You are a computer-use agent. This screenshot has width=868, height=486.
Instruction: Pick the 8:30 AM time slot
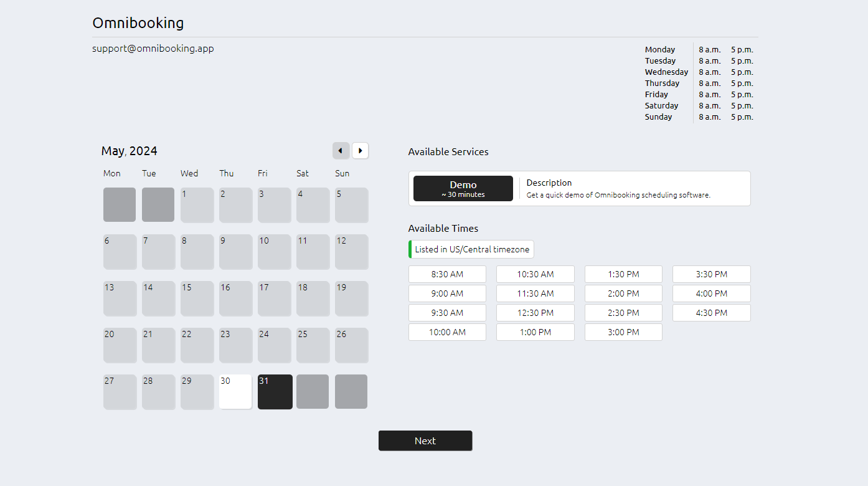[447, 274]
